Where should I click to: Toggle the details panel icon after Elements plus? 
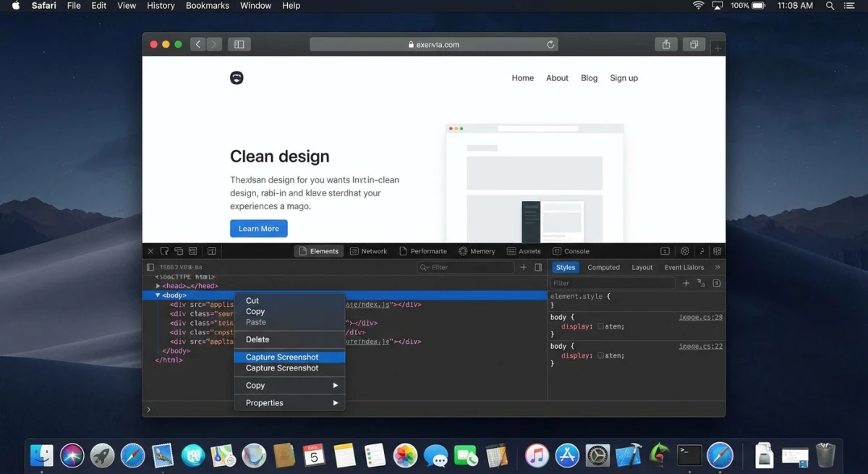click(538, 267)
